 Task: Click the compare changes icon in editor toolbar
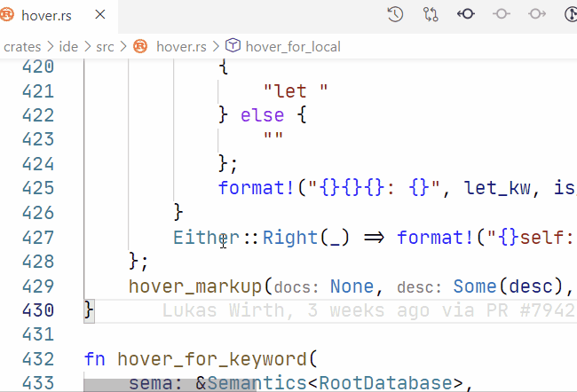431,14
